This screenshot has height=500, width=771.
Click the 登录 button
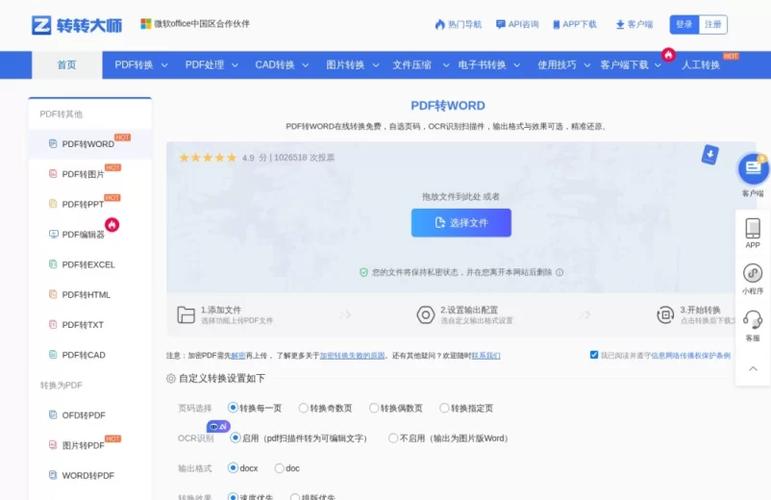click(684, 25)
